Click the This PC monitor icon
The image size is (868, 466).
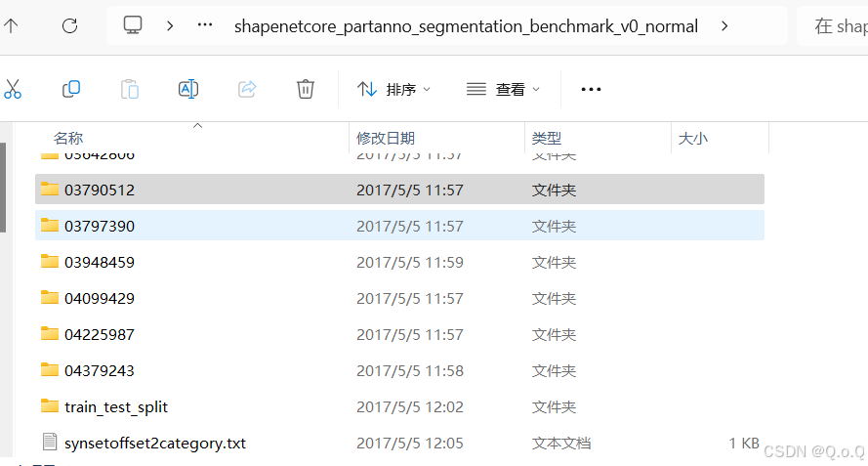(x=133, y=25)
